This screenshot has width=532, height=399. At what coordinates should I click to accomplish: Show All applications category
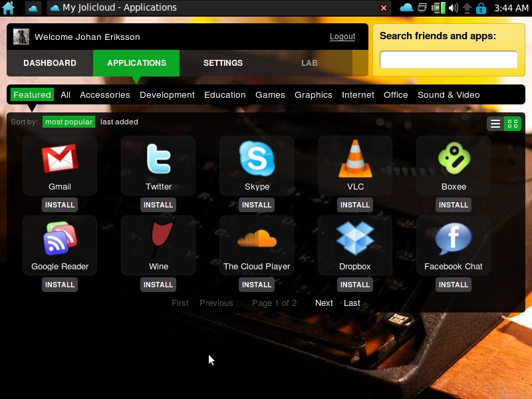tap(65, 94)
